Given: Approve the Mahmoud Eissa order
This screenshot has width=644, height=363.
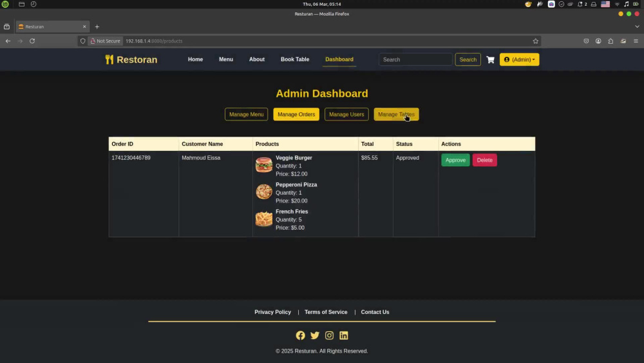Looking at the screenshot, I should 455,160.
